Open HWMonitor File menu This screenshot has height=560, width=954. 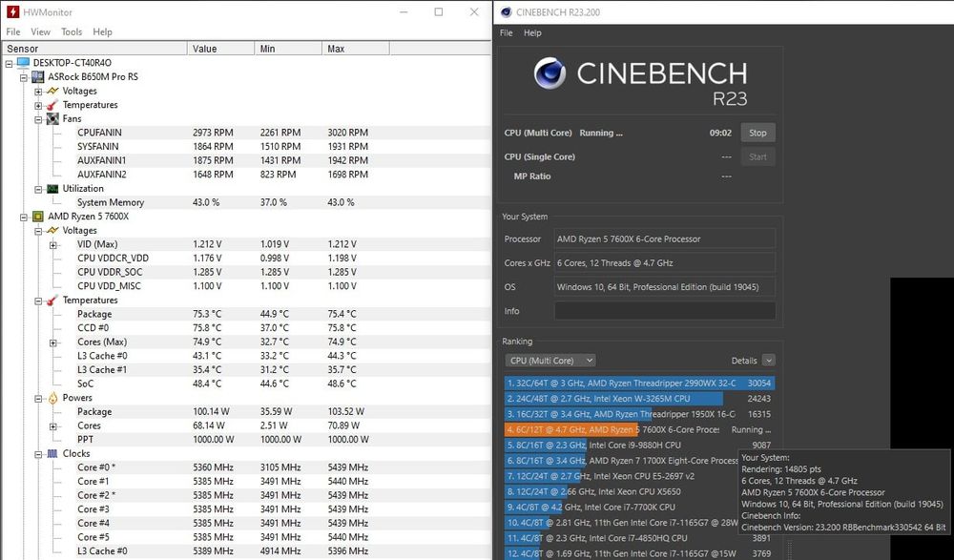(13, 31)
